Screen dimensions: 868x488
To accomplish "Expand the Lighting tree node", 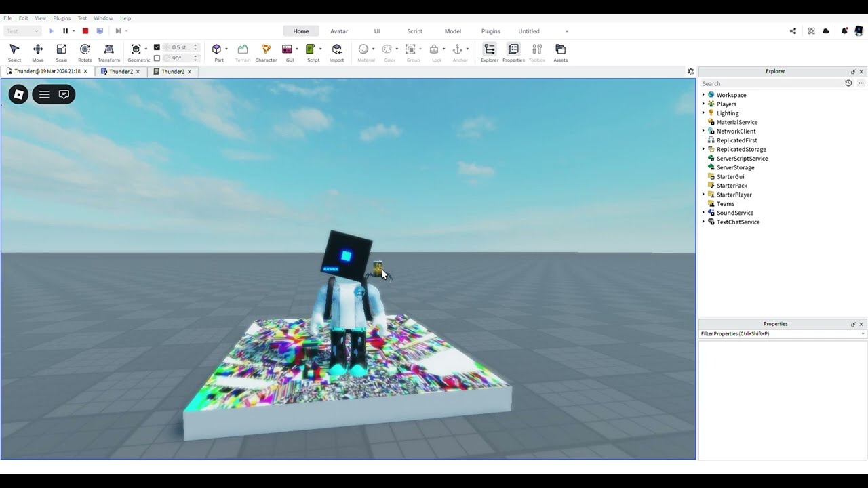I will 703,113.
